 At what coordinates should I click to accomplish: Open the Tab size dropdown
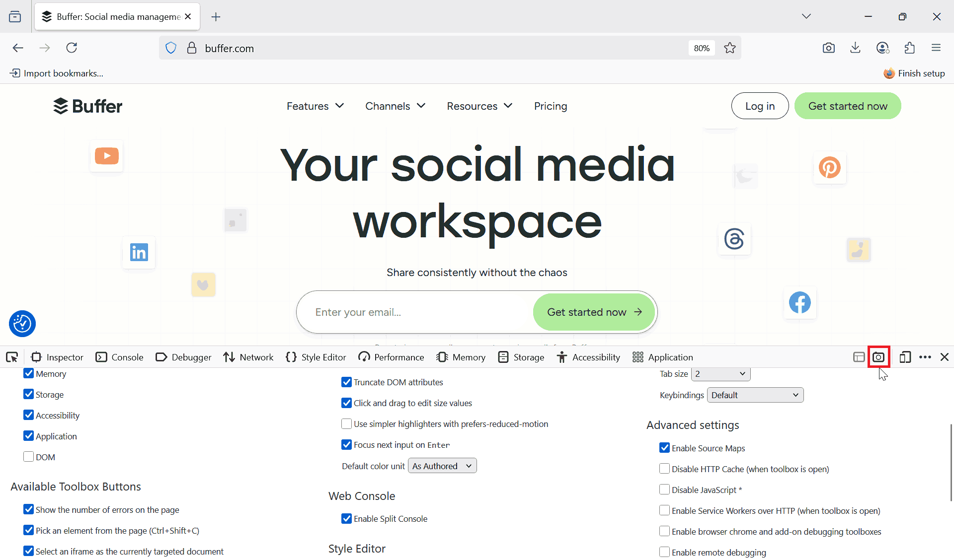click(719, 374)
